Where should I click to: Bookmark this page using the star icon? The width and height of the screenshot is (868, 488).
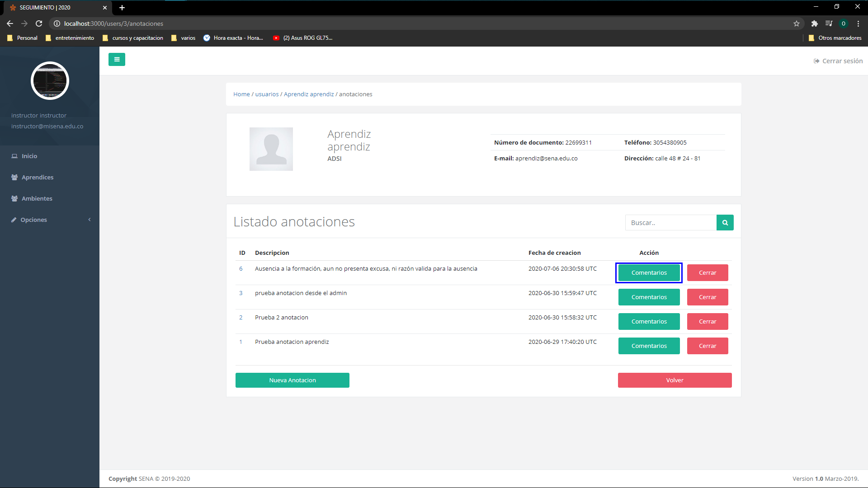click(797, 23)
